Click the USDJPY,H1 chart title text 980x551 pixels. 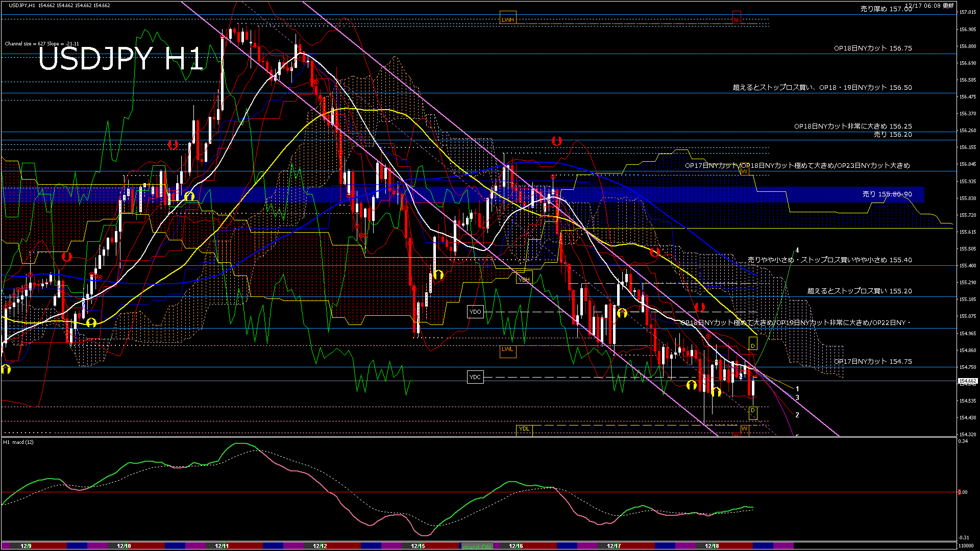(21, 5)
